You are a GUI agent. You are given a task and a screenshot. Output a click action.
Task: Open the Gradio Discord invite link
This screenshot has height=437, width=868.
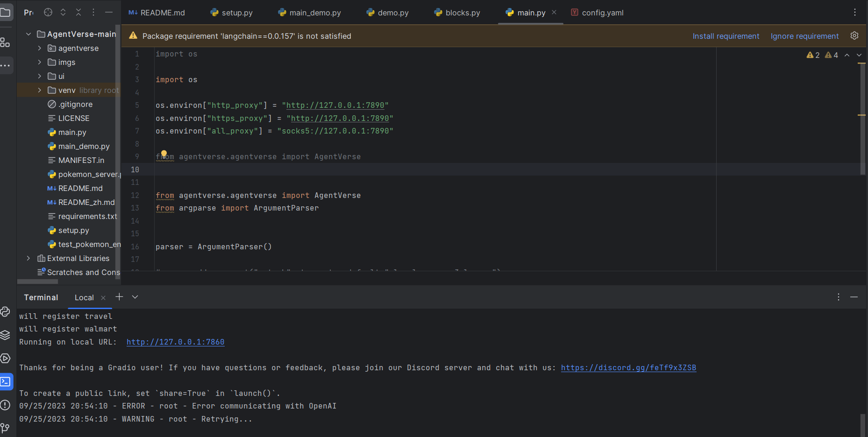point(628,368)
